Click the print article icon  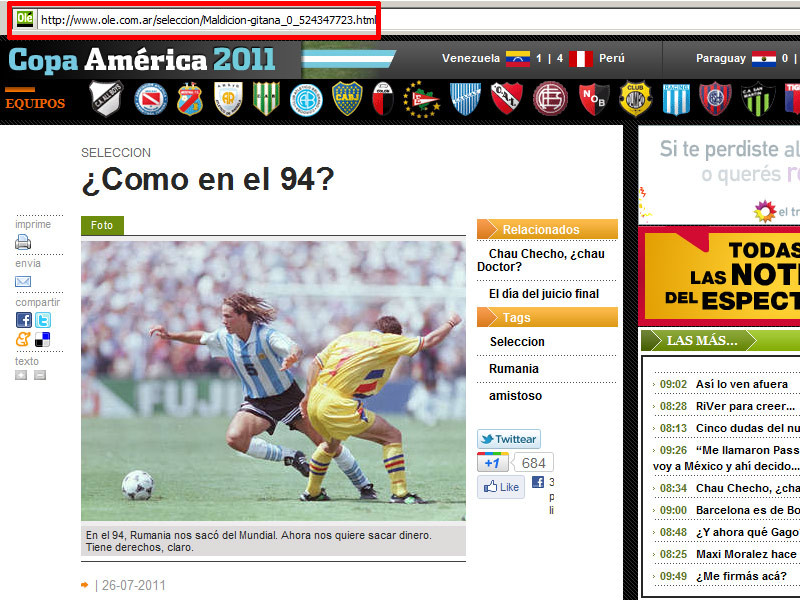point(23,242)
